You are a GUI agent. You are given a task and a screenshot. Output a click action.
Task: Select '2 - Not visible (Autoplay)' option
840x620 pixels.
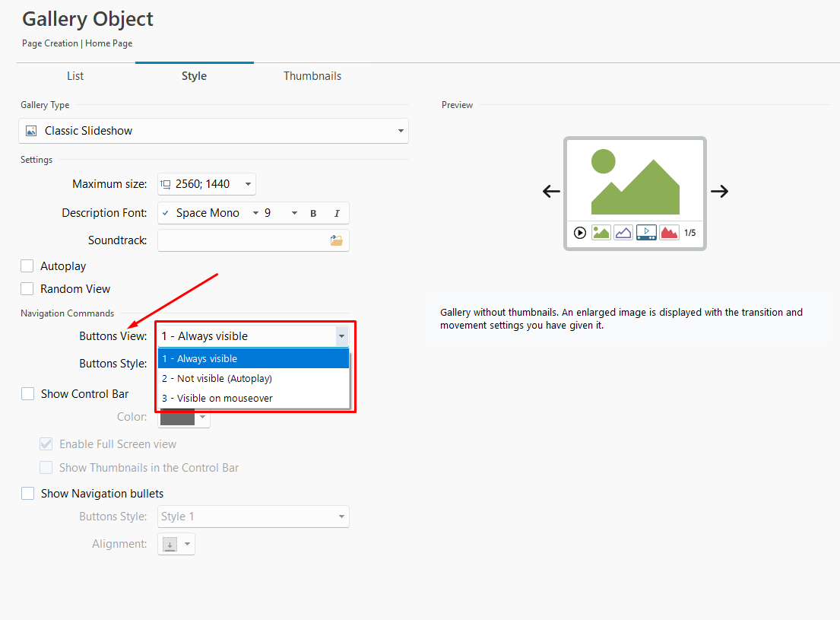217,378
